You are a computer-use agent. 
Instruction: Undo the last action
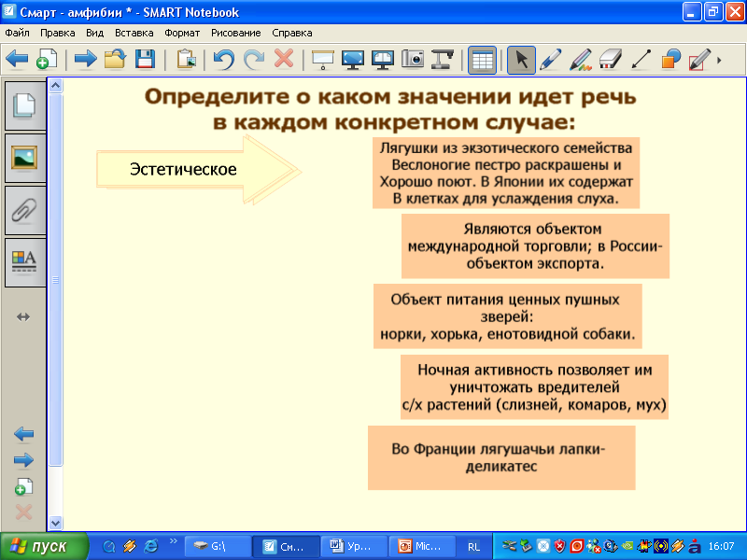pos(223,60)
